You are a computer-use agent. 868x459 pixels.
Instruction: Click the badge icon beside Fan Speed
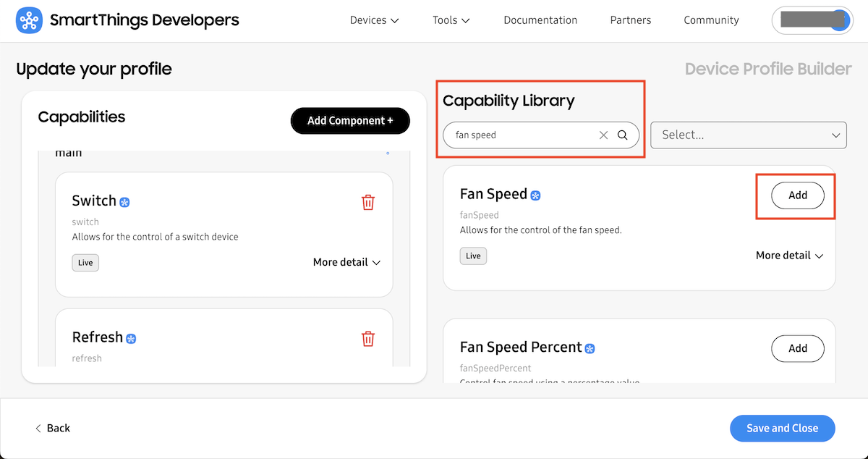pos(536,195)
